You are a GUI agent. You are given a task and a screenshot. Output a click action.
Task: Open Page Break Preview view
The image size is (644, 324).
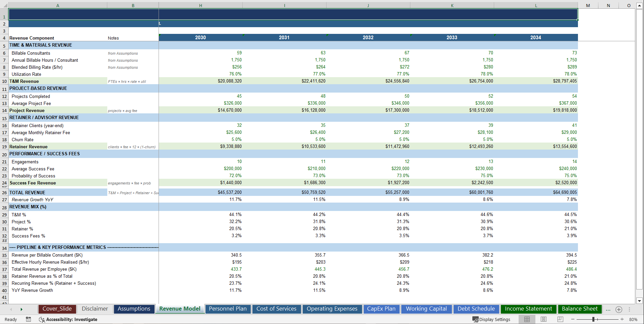point(561,319)
